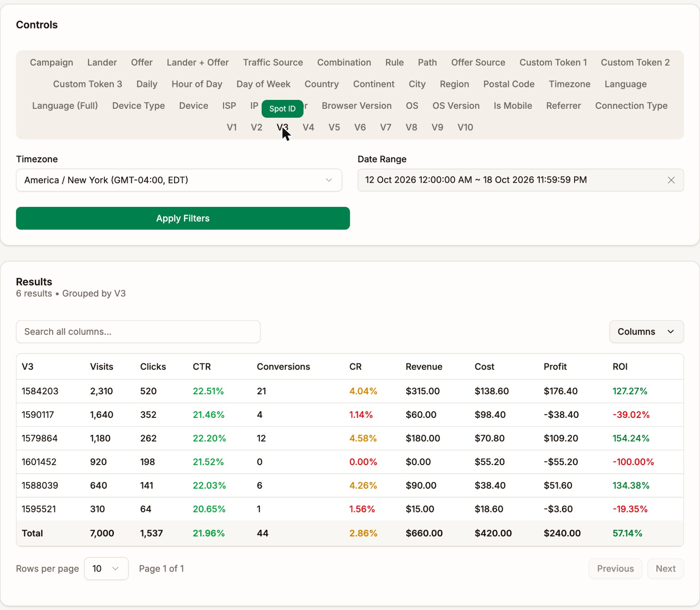Switch grouping to V1
The width and height of the screenshot is (700, 610).
point(232,128)
